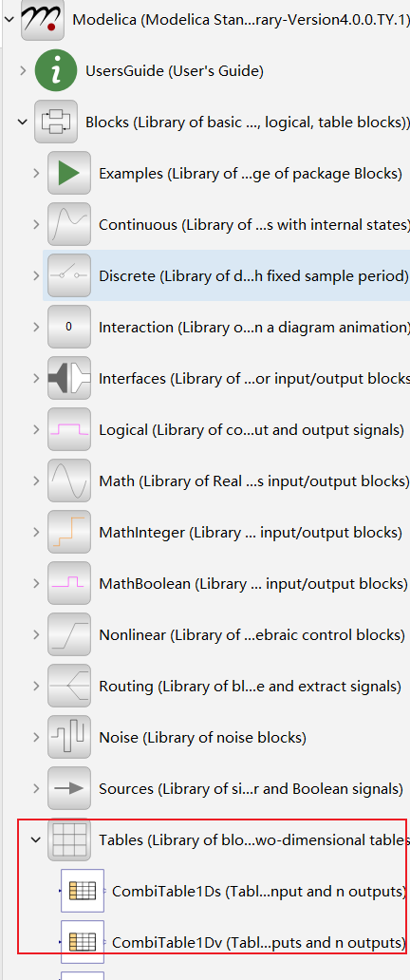The width and height of the screenshot is (410, 980).
Task: Click the Math sine wave icon
Action: 68,481
